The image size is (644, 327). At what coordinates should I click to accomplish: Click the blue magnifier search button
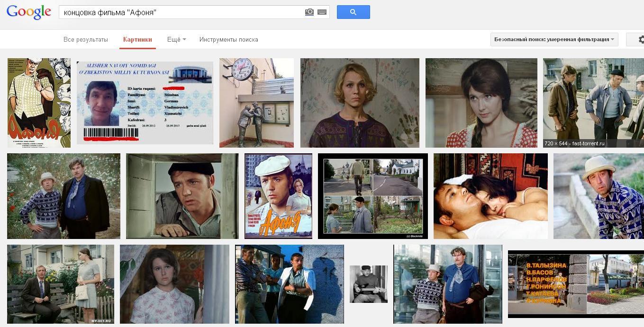(353, 12)
